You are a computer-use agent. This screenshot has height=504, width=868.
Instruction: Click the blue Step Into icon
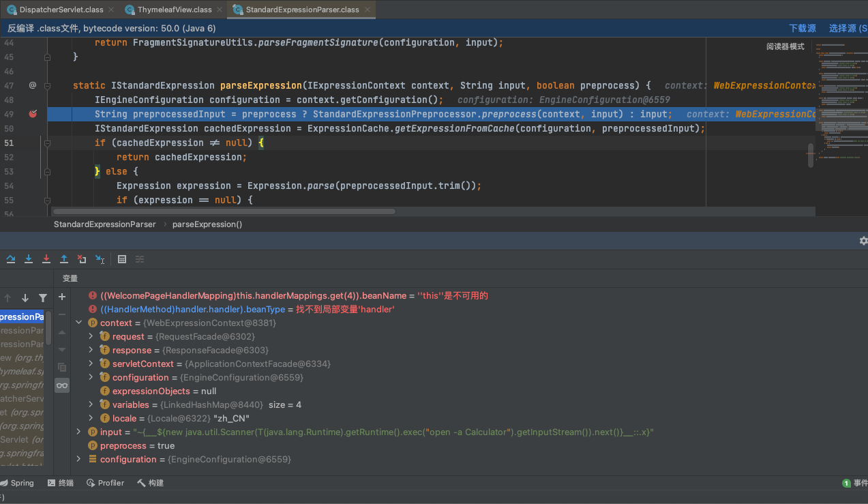coord(29,259)
